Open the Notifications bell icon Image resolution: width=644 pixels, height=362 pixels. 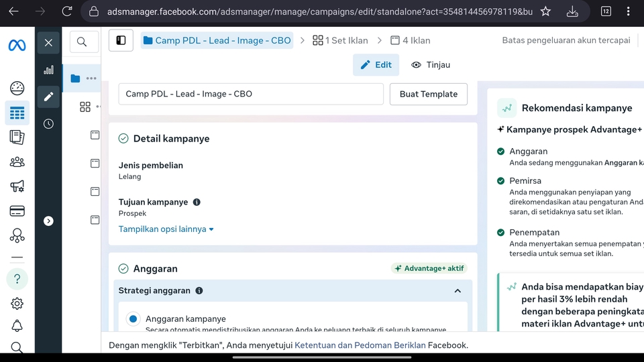click(17, 326)
